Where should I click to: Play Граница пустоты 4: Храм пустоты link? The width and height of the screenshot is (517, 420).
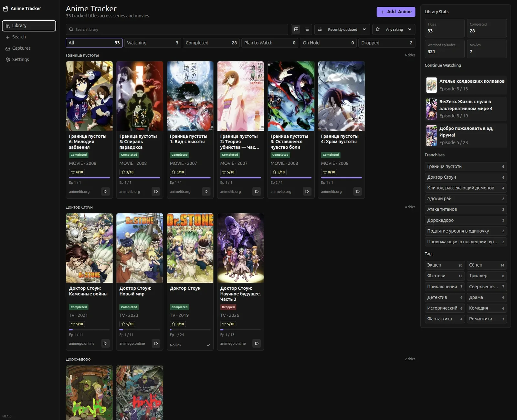[x=357, y=192]
